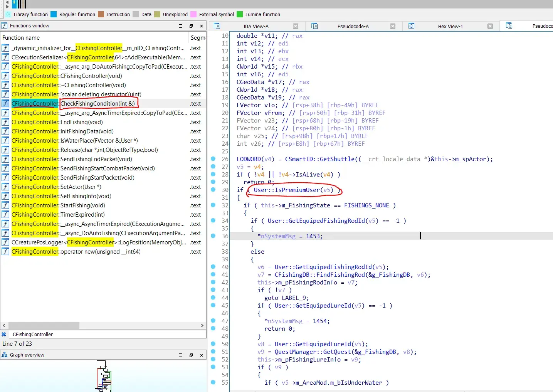553x392 pixels.
Task: Close the IDA View-A tab
Action: tap(296, 26)
